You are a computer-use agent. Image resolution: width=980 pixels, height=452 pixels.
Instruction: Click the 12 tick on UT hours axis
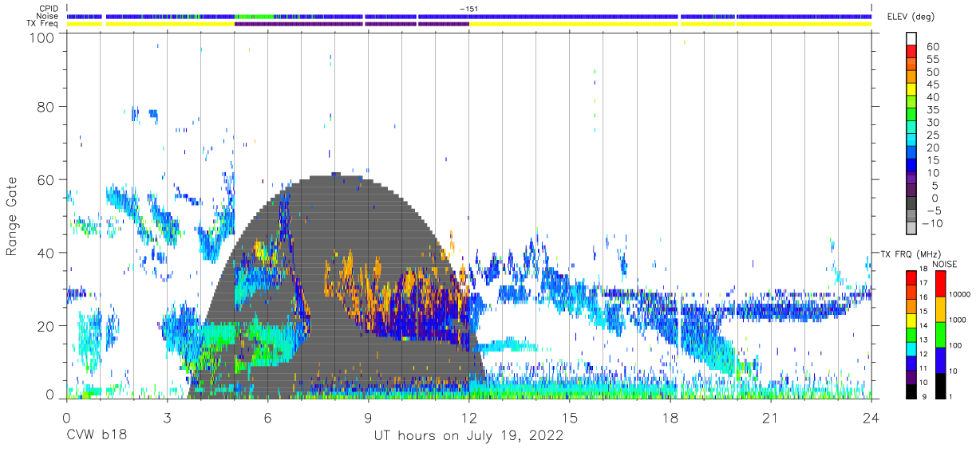point(469,418)
